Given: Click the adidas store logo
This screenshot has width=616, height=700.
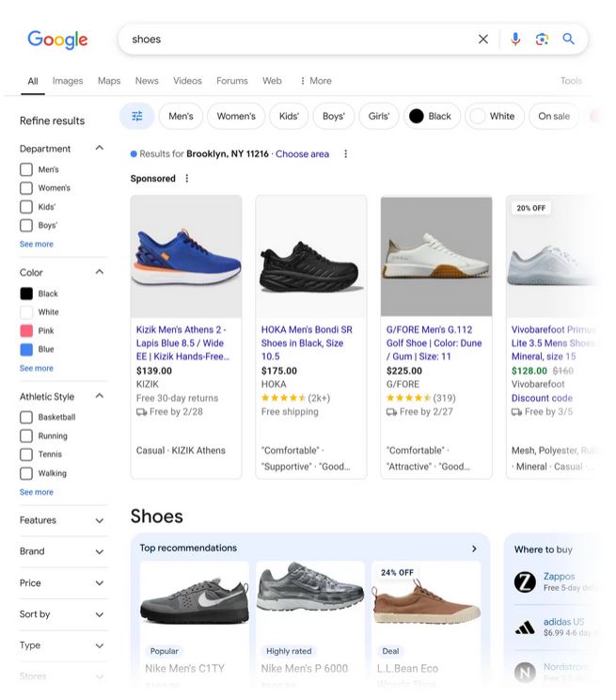Looking at the screenshot, I should coord(525,628).
